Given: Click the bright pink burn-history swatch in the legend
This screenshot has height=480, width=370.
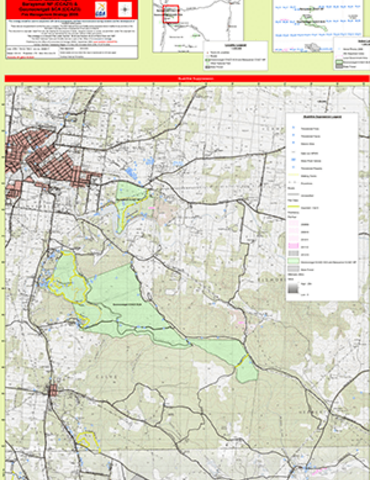Looking at the screenshot, I should point(293,246).
